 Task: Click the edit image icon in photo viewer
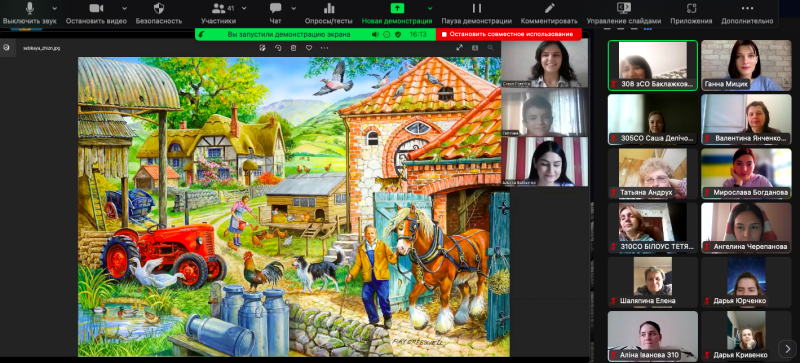[262, 47]
